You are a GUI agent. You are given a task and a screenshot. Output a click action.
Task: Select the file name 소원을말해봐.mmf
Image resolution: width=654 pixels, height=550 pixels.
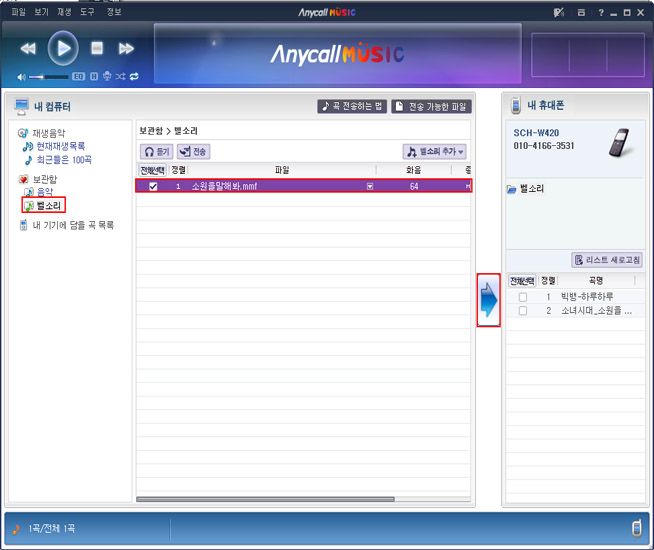(224, 186)
